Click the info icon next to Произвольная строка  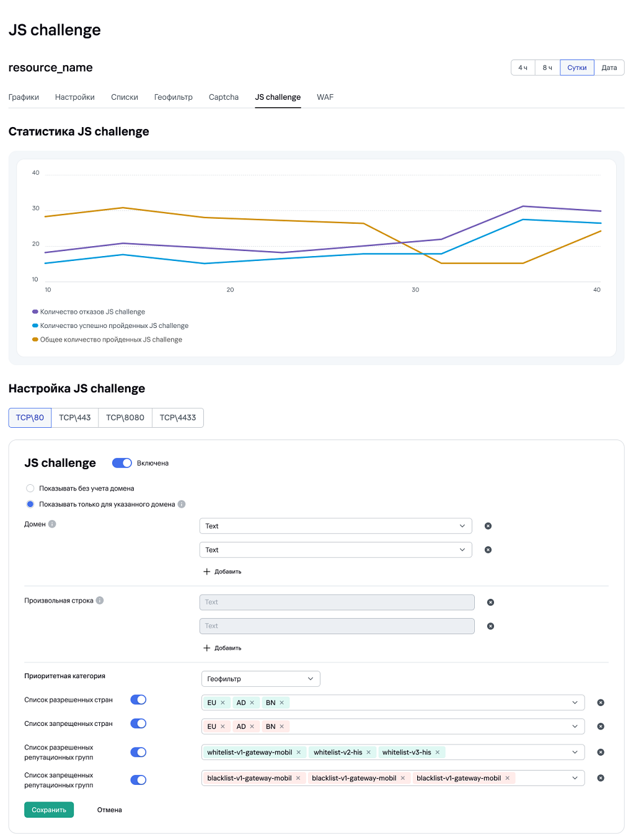[100, 600]
